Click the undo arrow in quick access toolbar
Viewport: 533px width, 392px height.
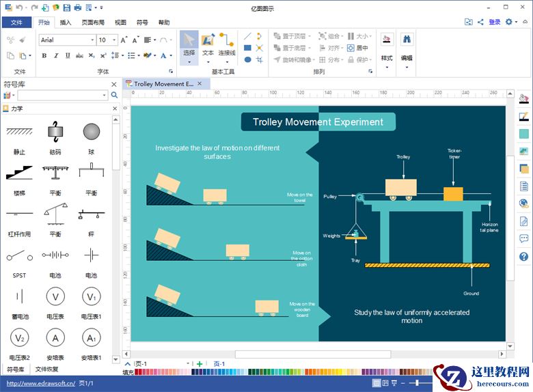[19, 7]
